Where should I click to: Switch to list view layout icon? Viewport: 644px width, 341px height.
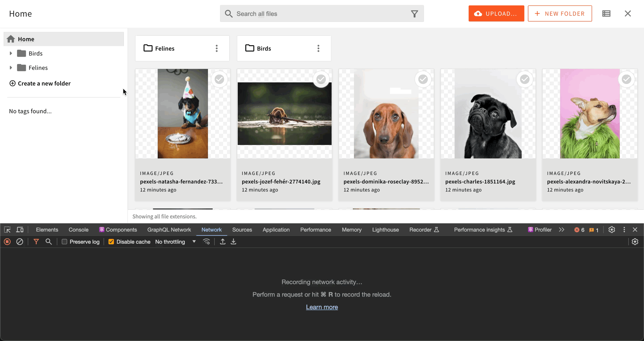click(x=606, y=14)
